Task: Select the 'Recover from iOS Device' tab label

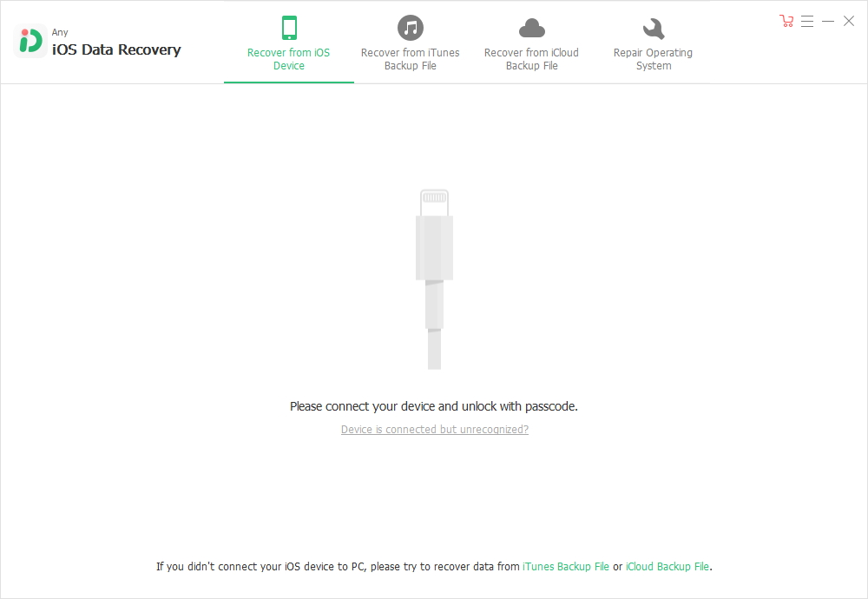Action: coord(288,59)
